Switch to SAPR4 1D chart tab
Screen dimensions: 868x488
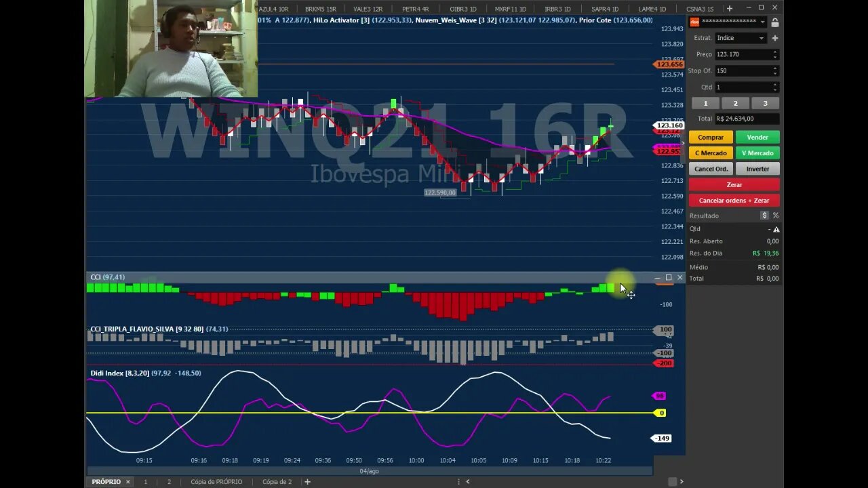[605, 9]
